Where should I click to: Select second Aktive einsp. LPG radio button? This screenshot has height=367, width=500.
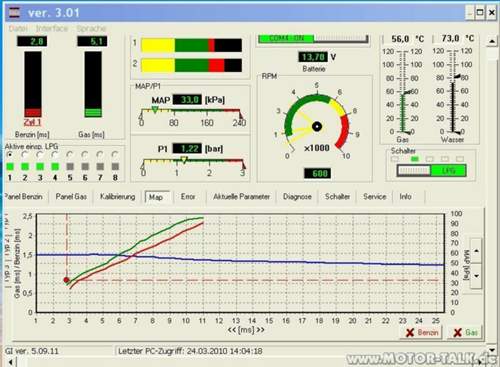pos(25,155)
